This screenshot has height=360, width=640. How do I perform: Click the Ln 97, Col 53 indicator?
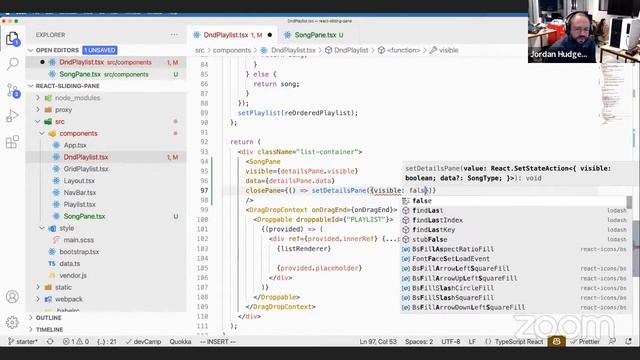[378, 342]
